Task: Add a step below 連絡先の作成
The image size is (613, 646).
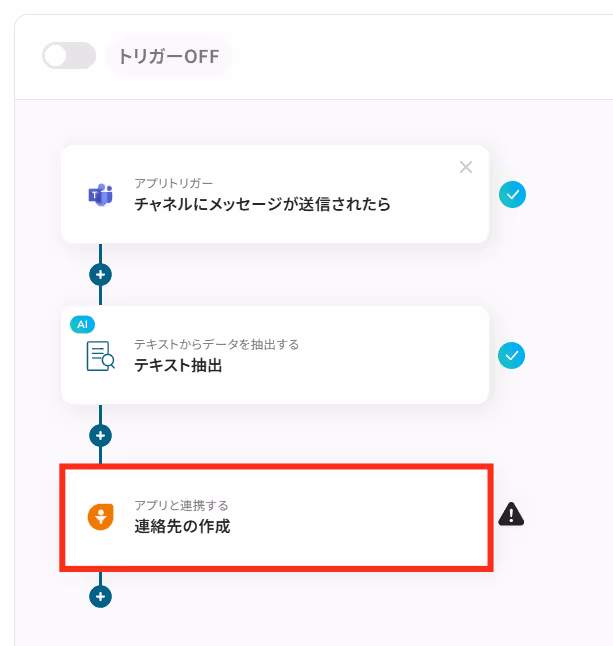Action: [101, 596]
